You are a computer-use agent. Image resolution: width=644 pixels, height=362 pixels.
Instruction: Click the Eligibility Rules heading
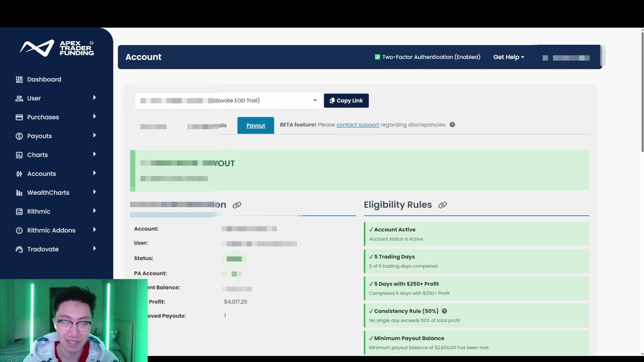[397, 205]
